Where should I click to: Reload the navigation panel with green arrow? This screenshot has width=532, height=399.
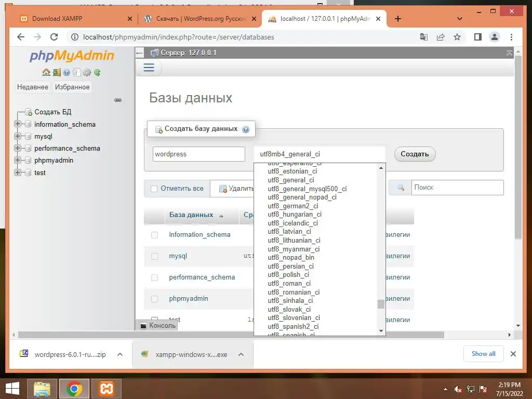point(97,72)
